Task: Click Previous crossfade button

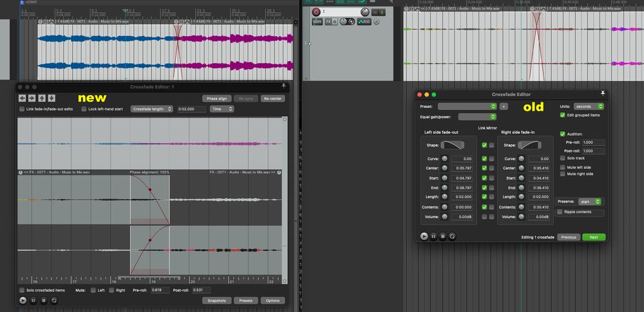Action: coord(569,237)
